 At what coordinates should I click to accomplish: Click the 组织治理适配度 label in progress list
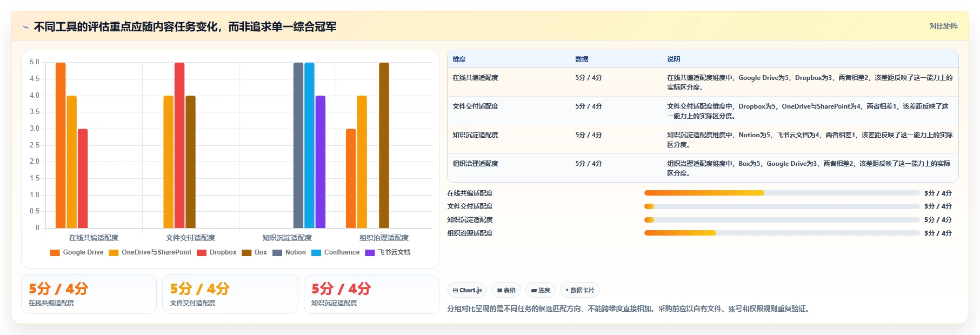470,233
